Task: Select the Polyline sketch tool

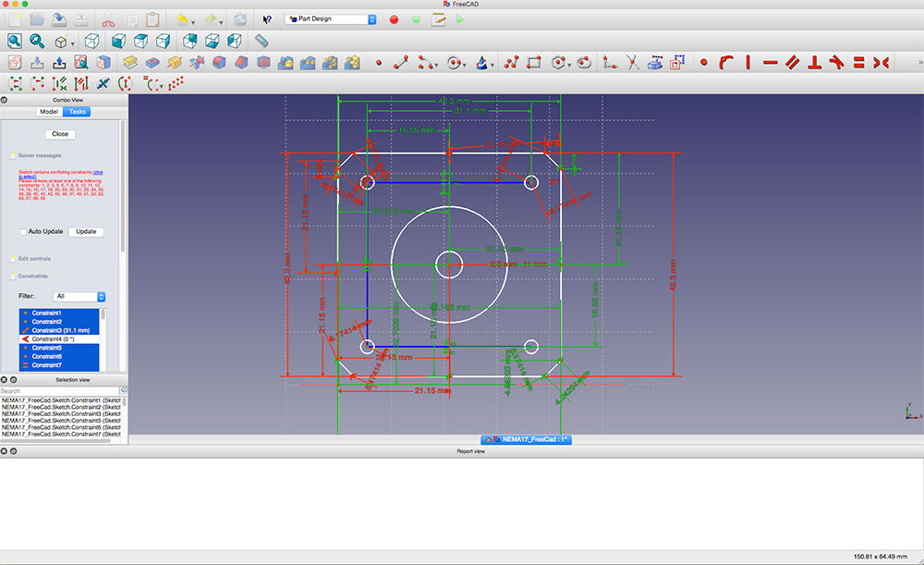Action: [x=511, y=63]
